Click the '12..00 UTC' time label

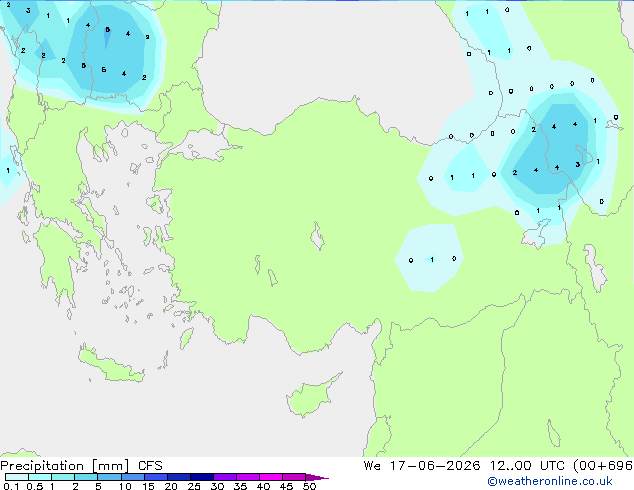527,466
